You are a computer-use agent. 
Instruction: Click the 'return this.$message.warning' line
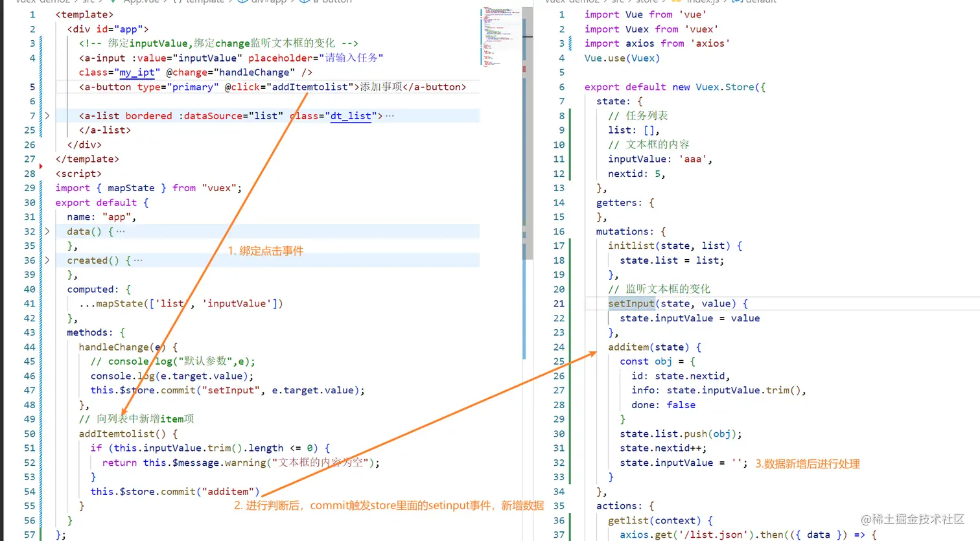click(241, 463)
